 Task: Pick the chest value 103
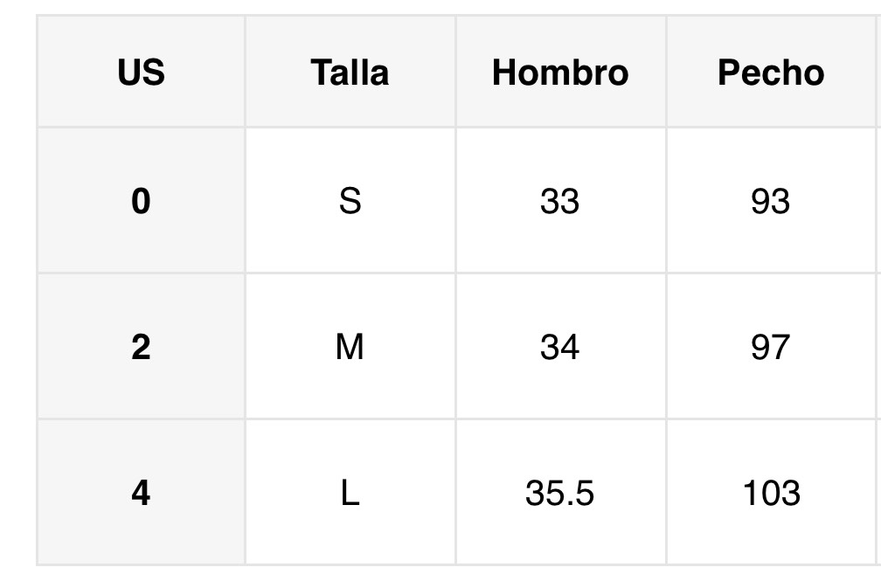(770, 494)
